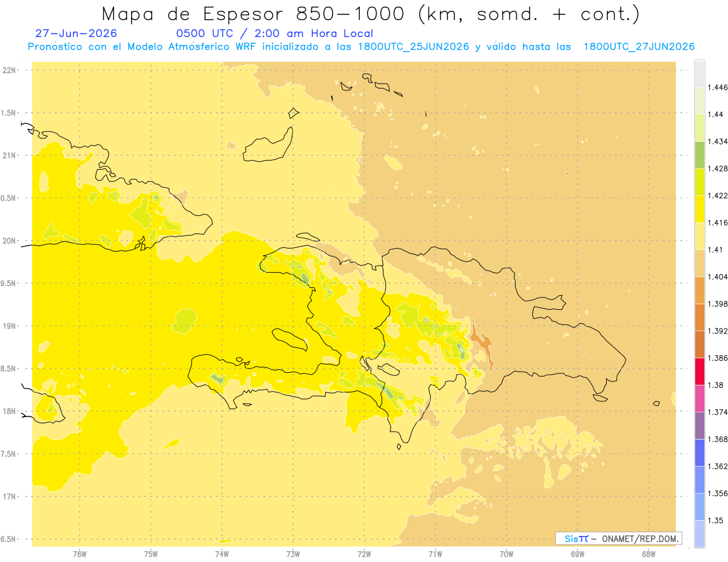This screenshot has width=728, height=562.
Task: Click the 73W longitude label
Action: 293,554
